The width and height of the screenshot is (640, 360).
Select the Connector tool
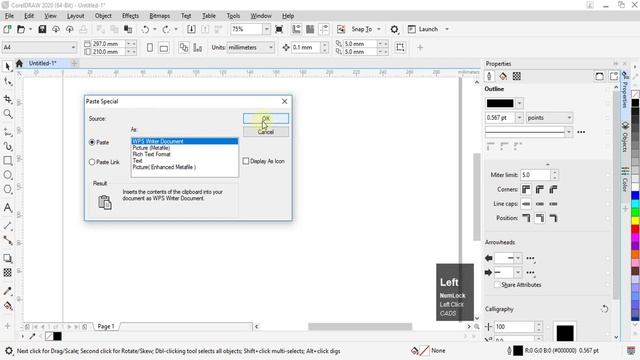coord(8,240)
